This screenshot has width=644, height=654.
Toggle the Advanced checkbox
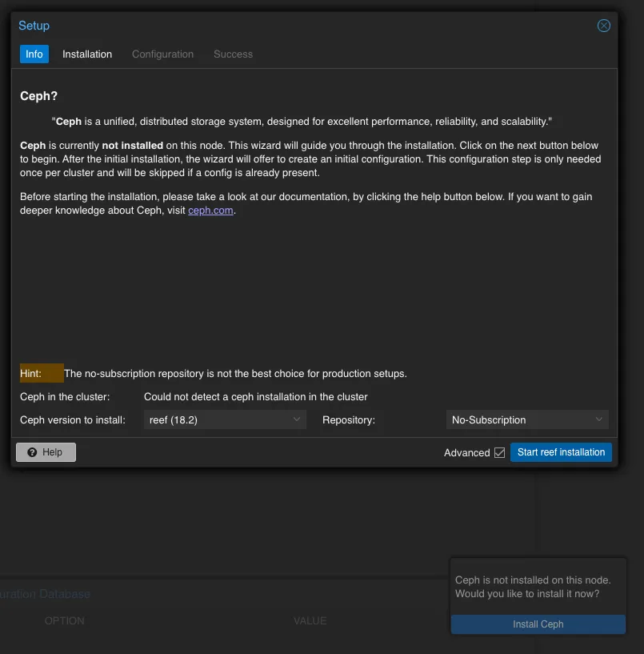pyautogui.click(x=499, y=452)
